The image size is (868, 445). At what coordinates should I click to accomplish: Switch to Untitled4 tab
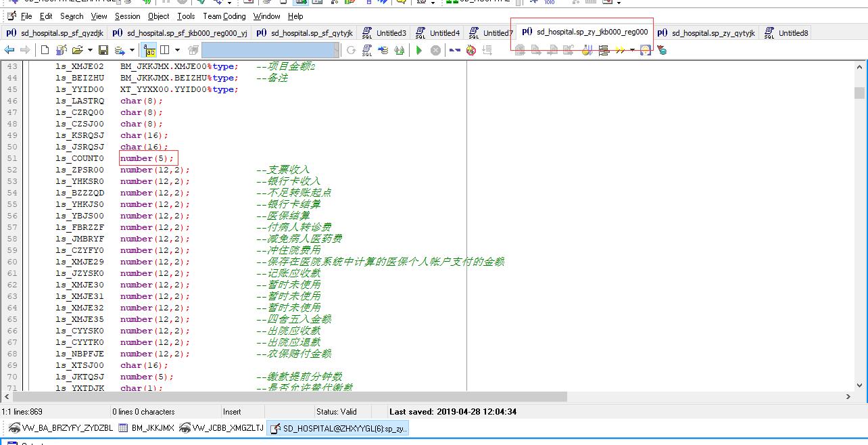(437, 32)
